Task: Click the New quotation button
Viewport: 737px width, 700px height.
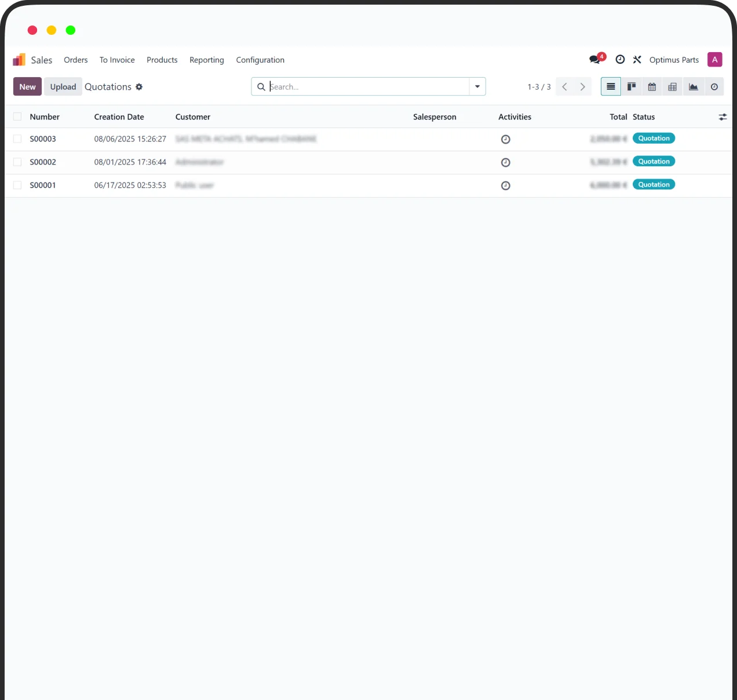Action: click(x=27, y=87)
